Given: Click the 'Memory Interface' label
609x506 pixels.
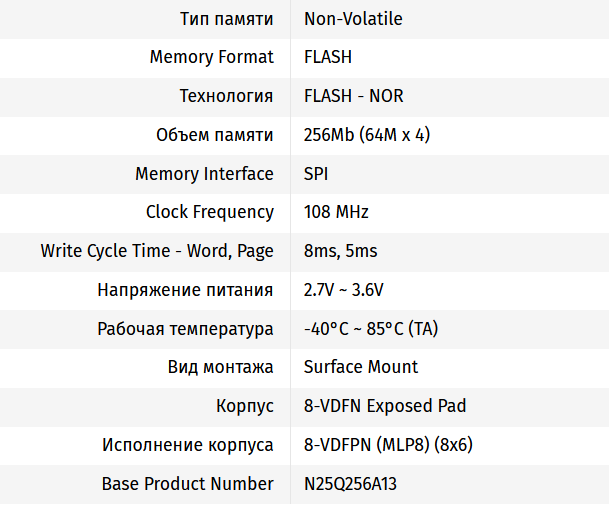Looking at the screenshot, I should [x=204, y=174].
